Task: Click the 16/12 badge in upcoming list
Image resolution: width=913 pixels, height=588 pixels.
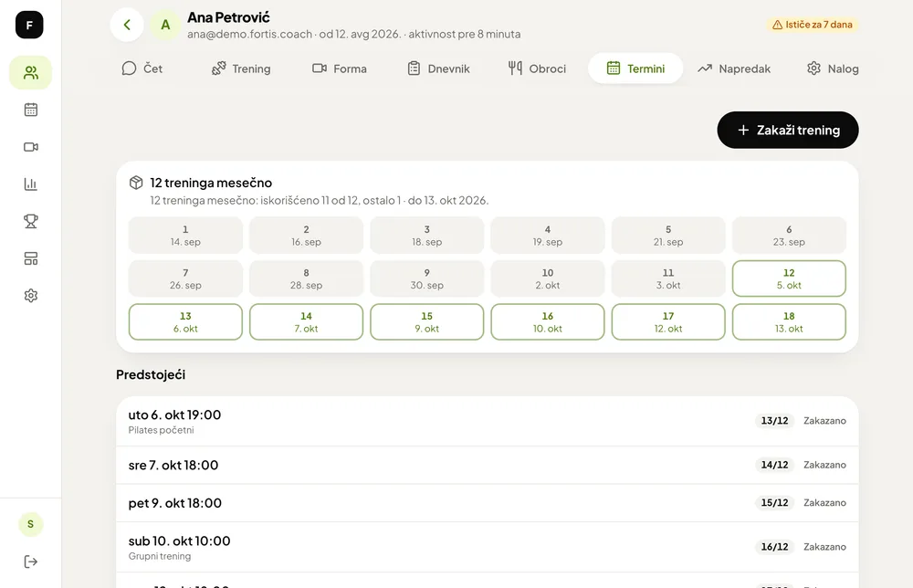Action: [x=774, y=547]
